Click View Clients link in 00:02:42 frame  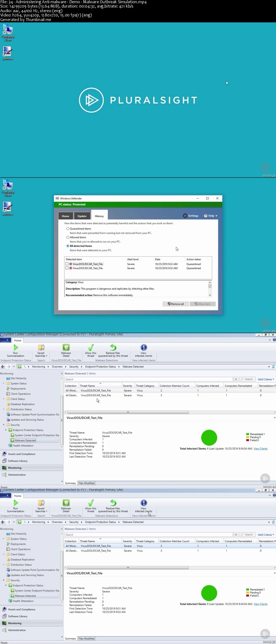coord(260,449)
